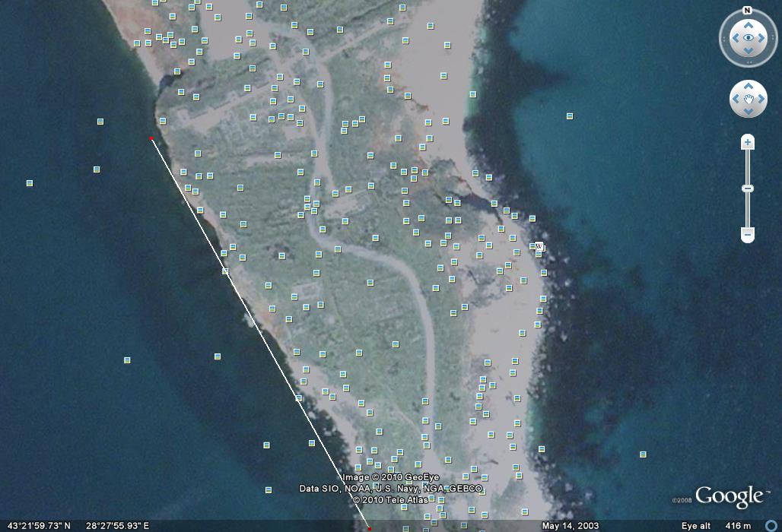
Task: Click the longitude readout 28°27'55.93" E
Action: (x=117, y=525)
